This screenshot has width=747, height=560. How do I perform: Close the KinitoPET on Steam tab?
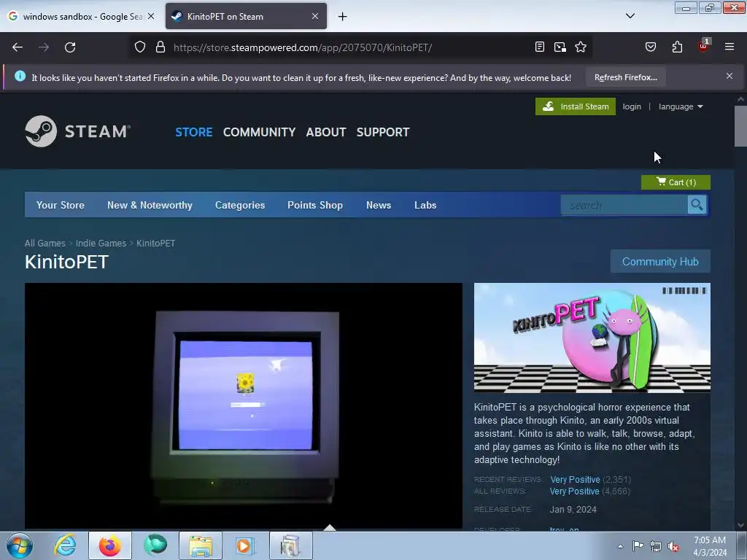(x=315, y=16)
